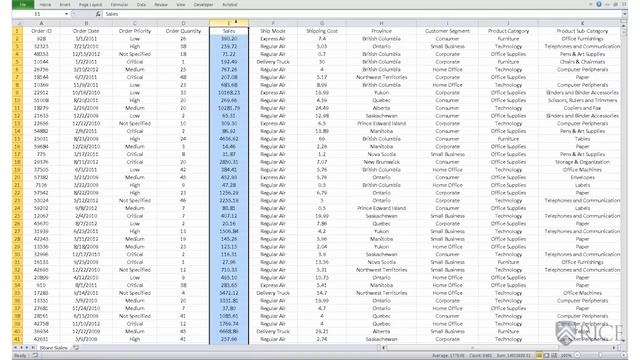Open the Name Box dropdown arrow
This screenshot has height=360, width=640.
tap(67, 14)
